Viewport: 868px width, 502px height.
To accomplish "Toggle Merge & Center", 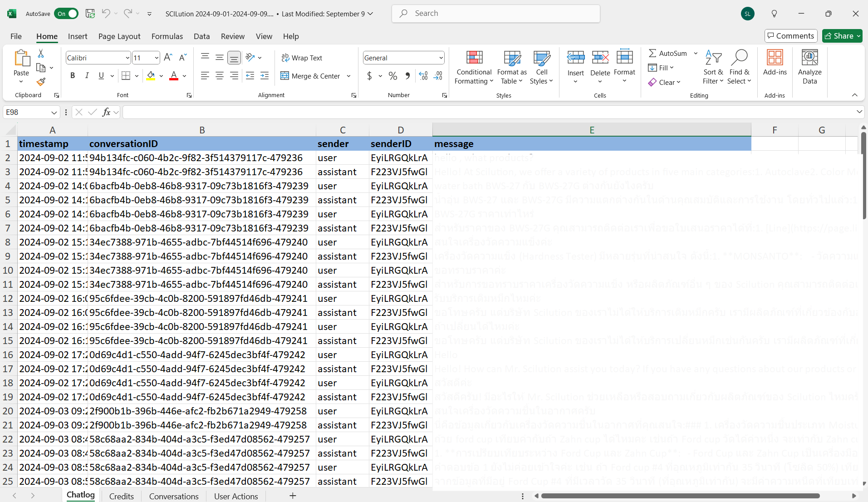I will tap(310, 76).
